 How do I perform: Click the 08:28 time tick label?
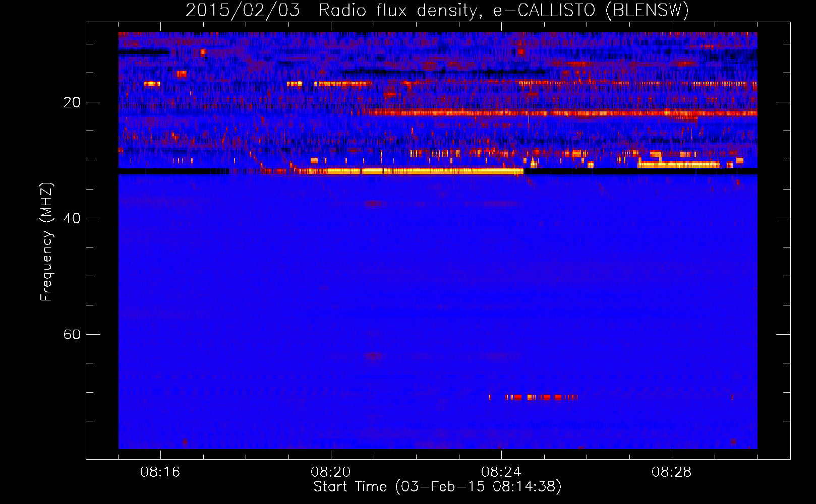pos(671,472)
